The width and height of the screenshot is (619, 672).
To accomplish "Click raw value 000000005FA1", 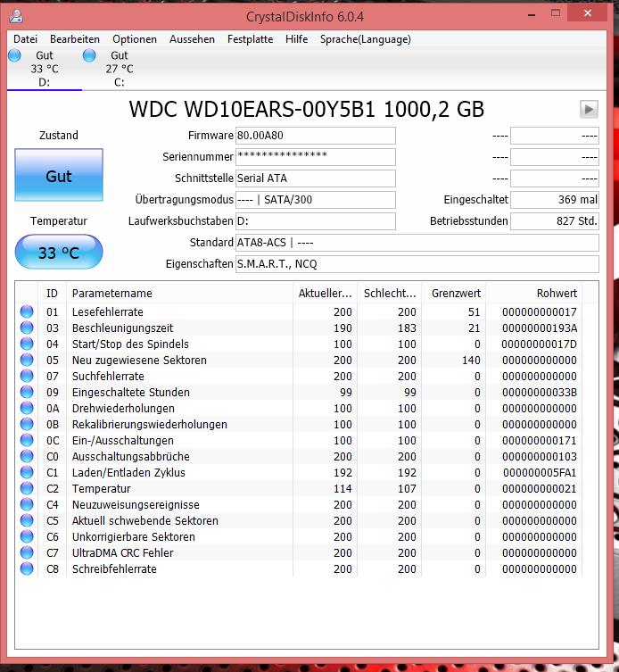I will [540, 473].
